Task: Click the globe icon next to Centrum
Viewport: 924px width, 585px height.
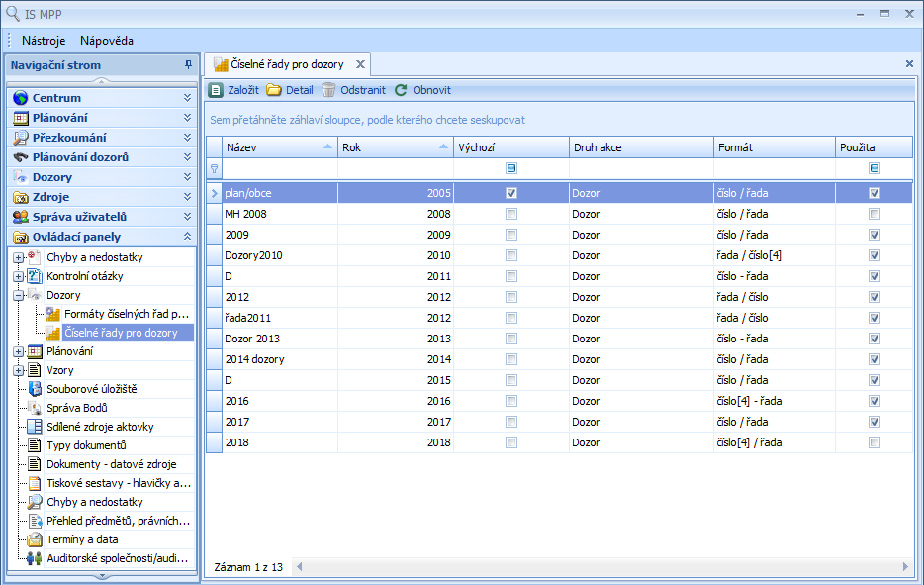Action: [21, 98]
